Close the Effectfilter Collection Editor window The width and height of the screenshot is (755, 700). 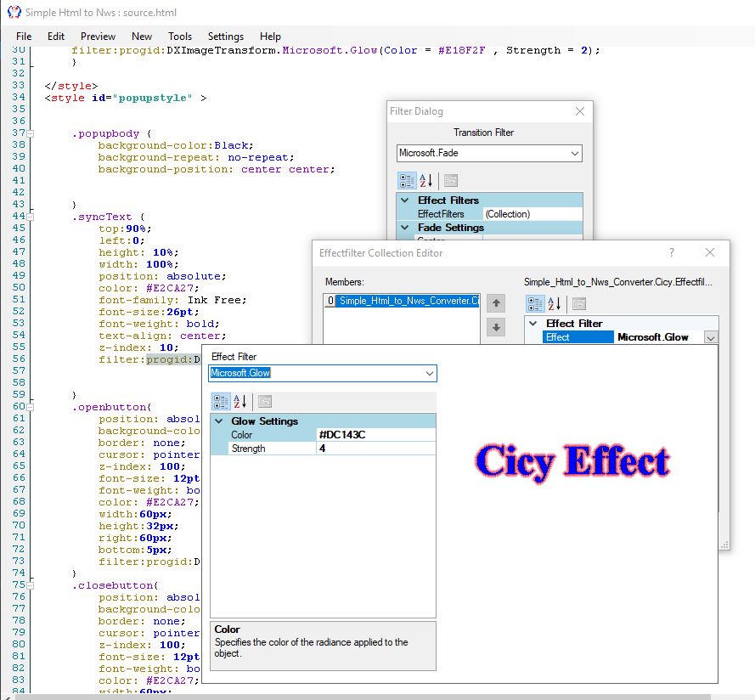coord(710,252)
